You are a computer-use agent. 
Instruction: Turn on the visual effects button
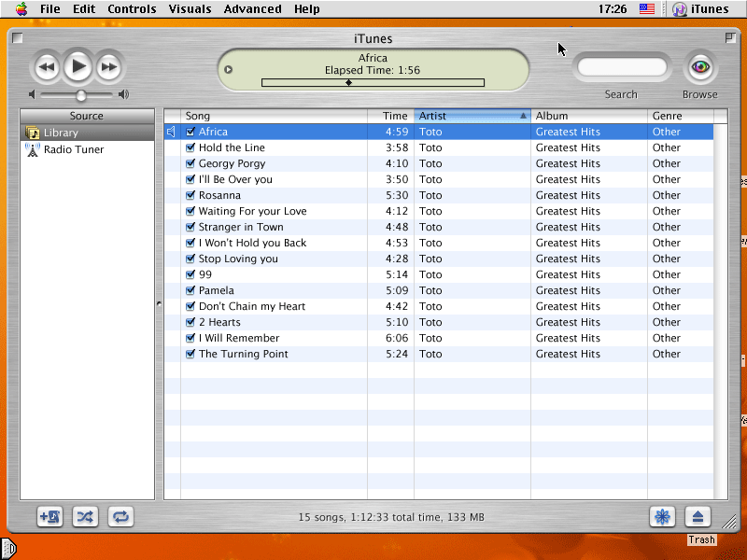click(662, 517)
